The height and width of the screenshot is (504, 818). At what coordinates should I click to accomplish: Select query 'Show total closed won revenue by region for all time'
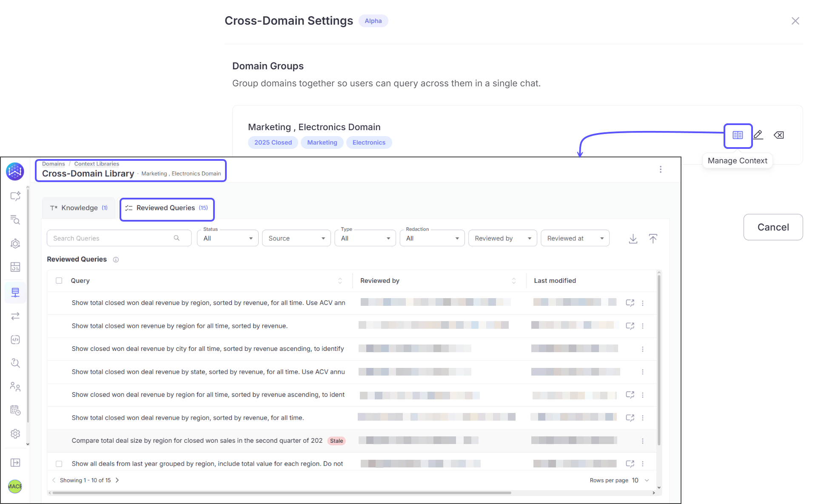(x=180, y=326)
